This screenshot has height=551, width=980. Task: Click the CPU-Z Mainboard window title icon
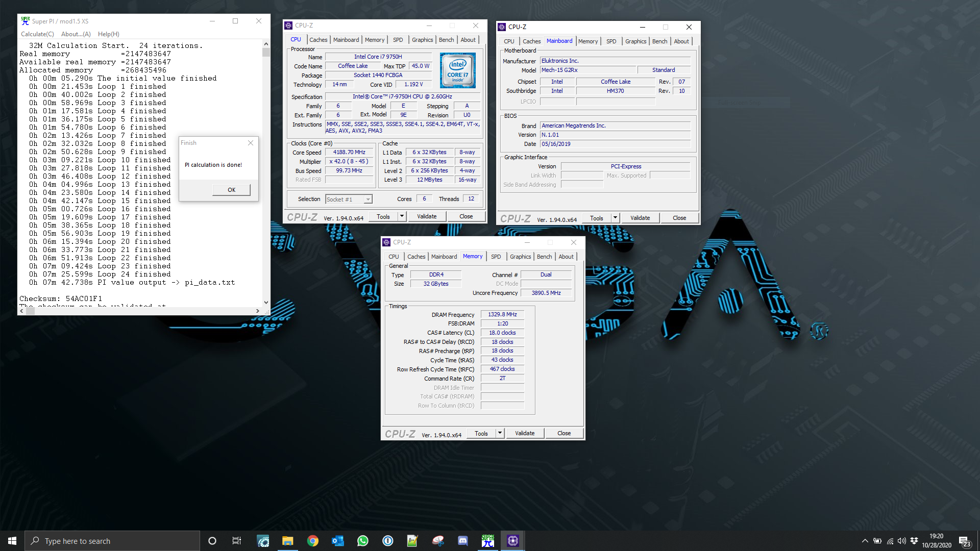(x=502, y=27)
